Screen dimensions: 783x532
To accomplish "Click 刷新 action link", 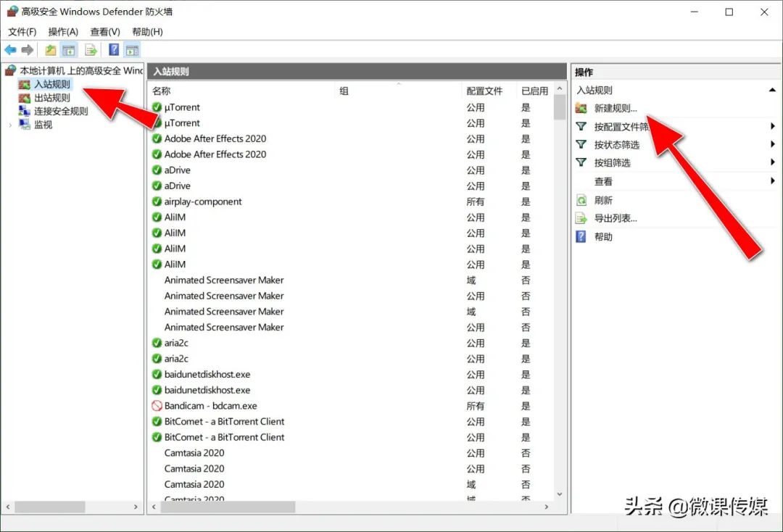I will [603, 200].
